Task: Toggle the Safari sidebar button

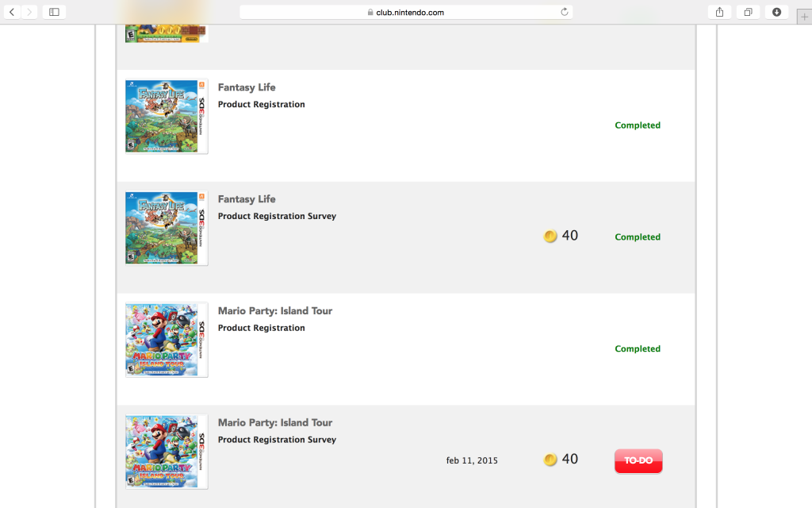Action: pyautogui.click(x=54, y=12)
